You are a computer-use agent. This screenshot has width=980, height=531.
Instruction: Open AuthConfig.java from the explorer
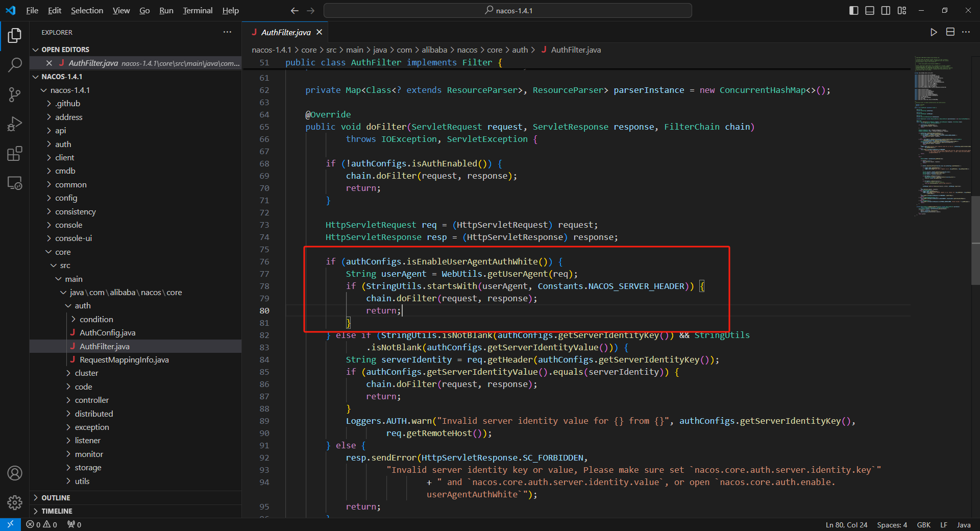(x=107, y=333)
